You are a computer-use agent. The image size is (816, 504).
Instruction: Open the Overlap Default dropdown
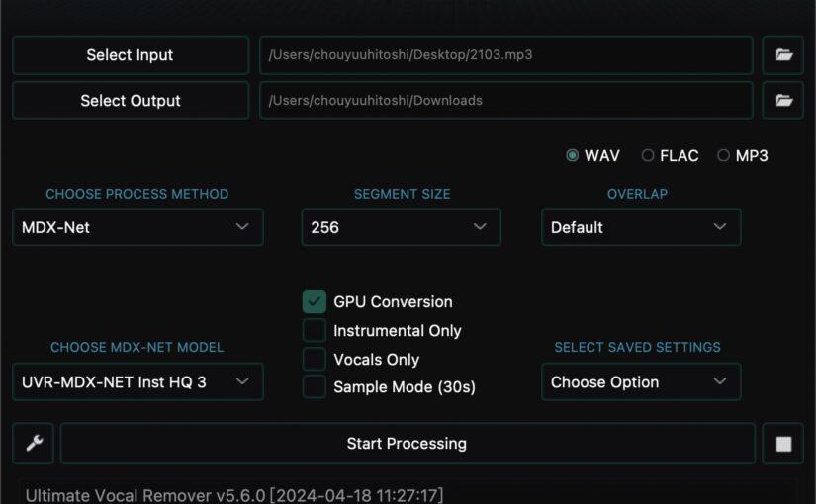coord(640,227)
